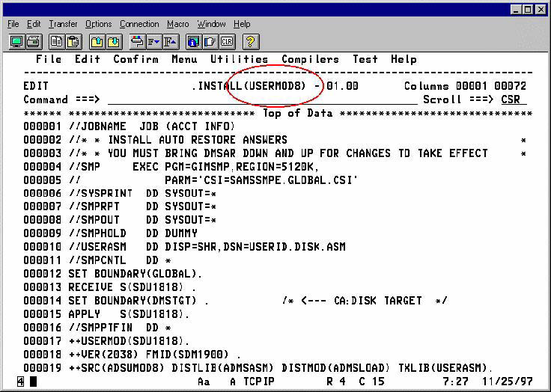
Task: Click the Copy pages icon
Action: coord(56,42)
